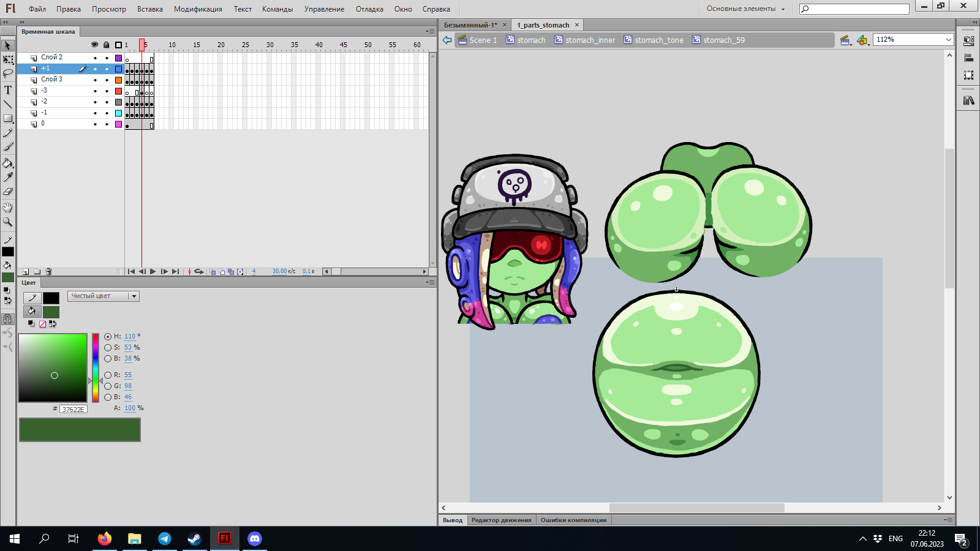This screenshot has height=551, width=980.
Task: Open the Timeline panel options menu
Action: coord(430,31)
